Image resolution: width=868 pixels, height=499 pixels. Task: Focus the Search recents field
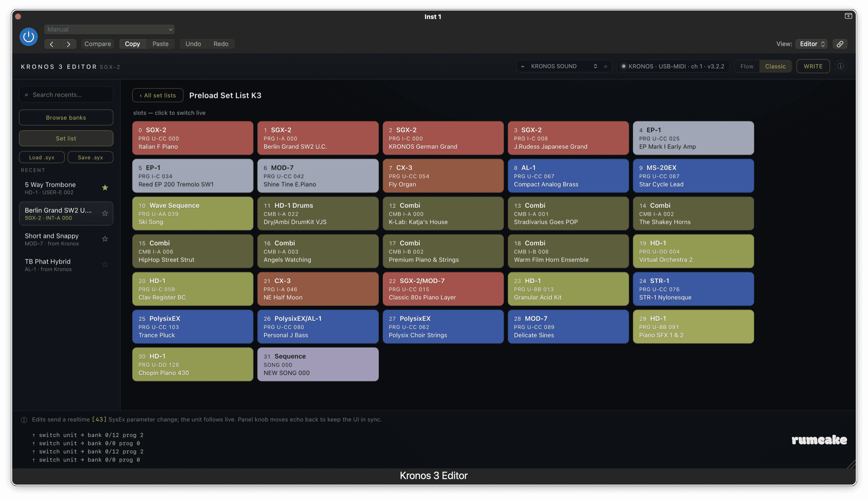[66, 95]
